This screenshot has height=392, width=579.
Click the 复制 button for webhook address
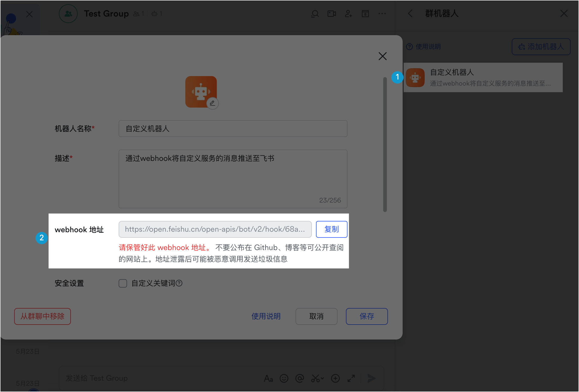(x=331, y=229)
